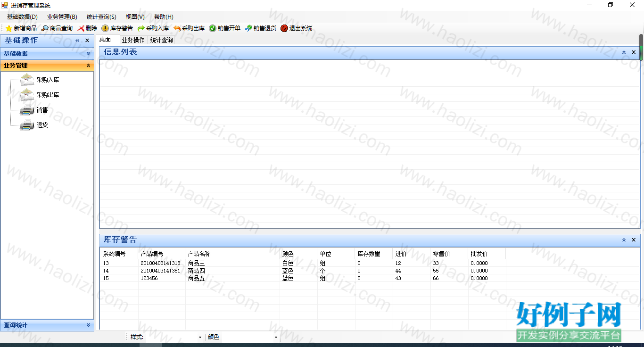Open 销售开单 from the toolbar
This screenshot has height=347, width=644.
pos(225,28)
